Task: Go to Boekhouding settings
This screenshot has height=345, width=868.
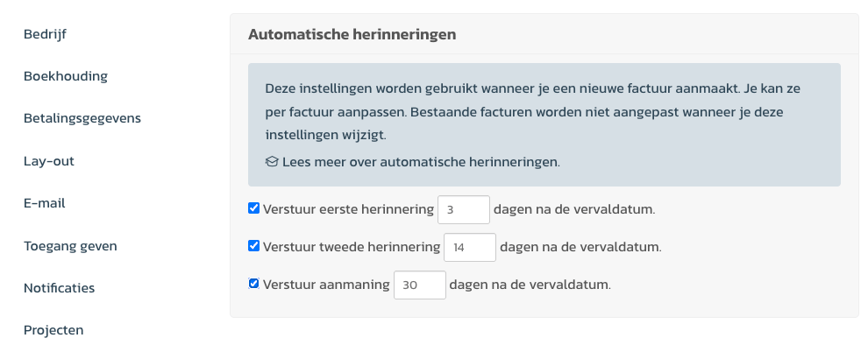Action: 66,76
